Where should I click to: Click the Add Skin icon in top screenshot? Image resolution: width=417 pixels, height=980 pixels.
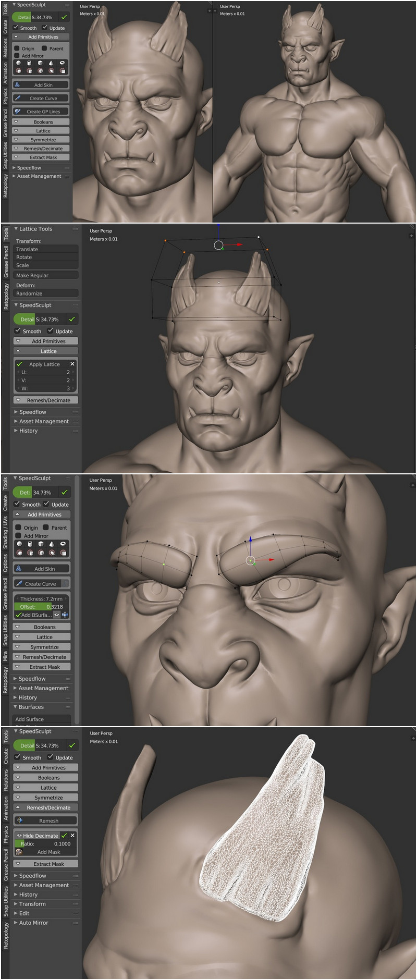click(17, 84)
